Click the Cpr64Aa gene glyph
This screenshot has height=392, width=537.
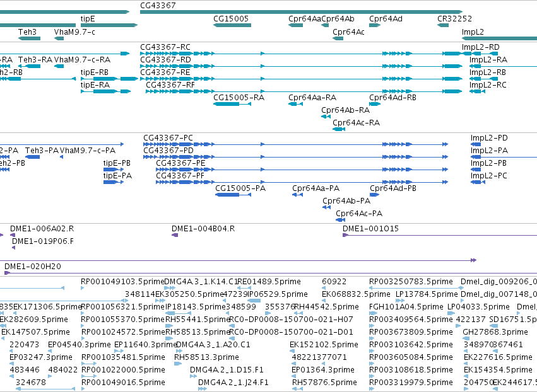295,25
